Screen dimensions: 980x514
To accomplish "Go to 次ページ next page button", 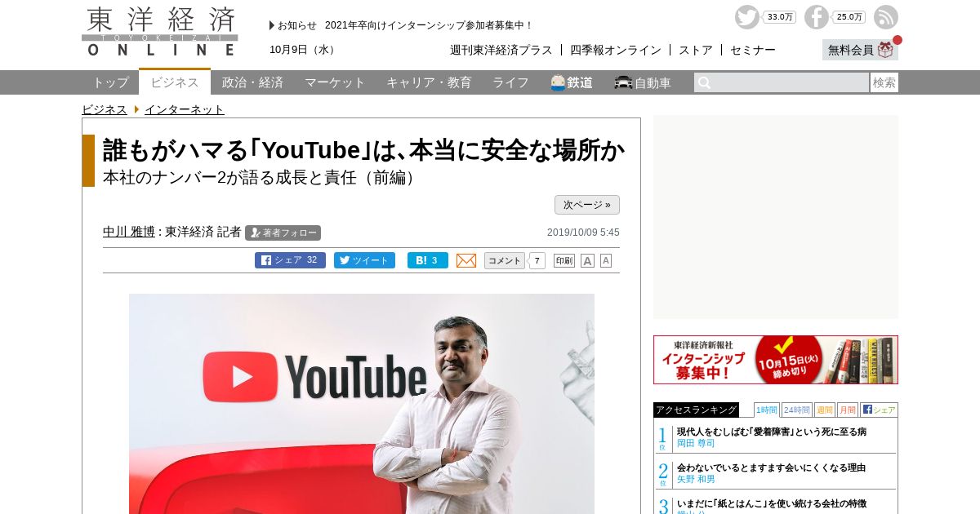I will click(587, 205).
